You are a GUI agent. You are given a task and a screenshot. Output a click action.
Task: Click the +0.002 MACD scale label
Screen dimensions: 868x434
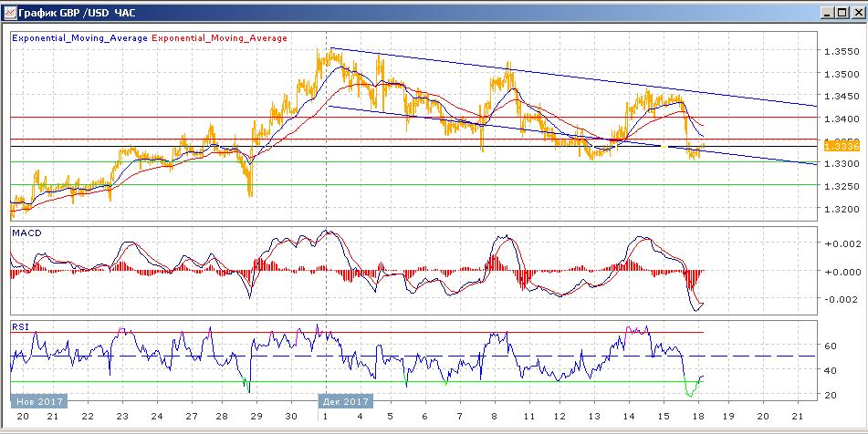click(x=840, y=244)
